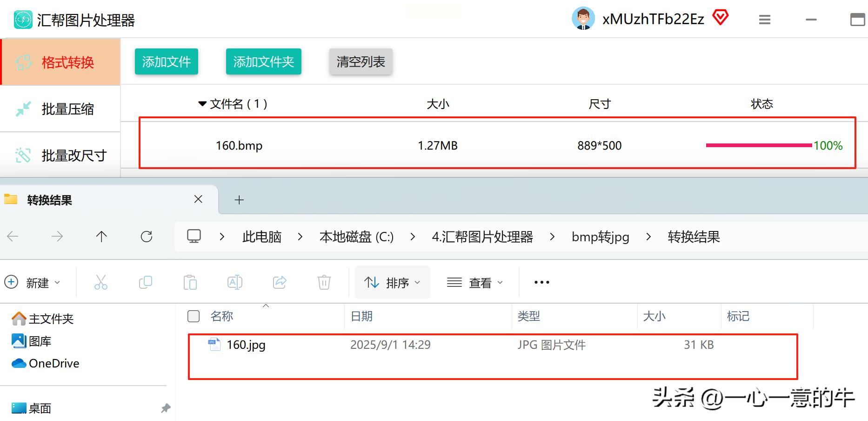Viewport: 868px width, 421px height.
Task: Select the Cut icon in Explorer toolbar
Action: (x=101, y=282)
